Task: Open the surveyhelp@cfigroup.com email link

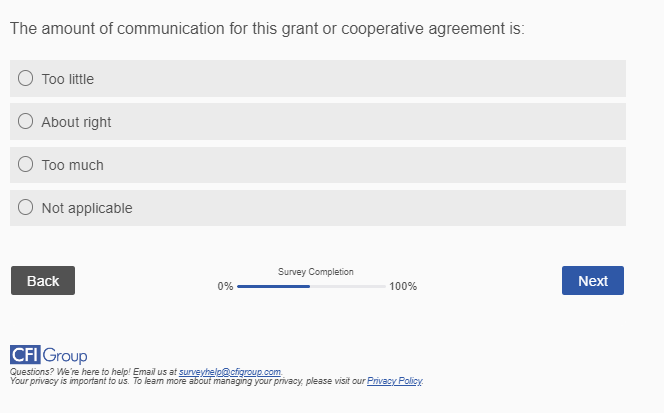Action: (230, 372)
